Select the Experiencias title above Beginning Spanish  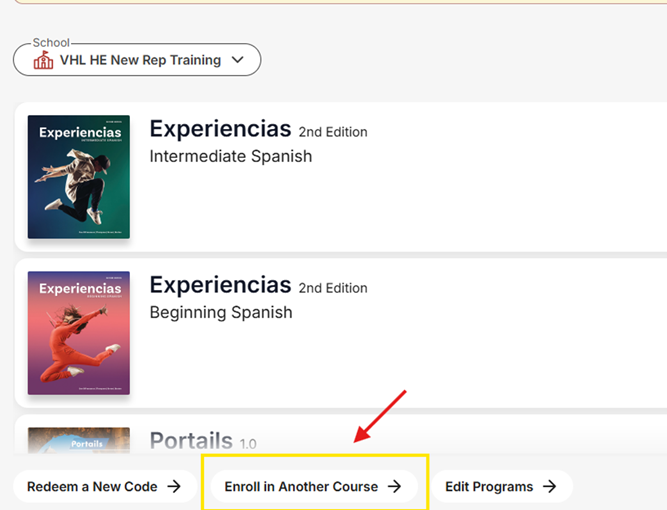point(220,285)
